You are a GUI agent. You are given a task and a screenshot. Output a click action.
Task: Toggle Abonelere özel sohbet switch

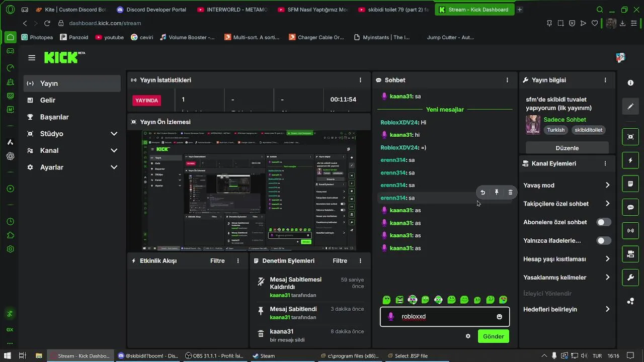click(604, 222)
